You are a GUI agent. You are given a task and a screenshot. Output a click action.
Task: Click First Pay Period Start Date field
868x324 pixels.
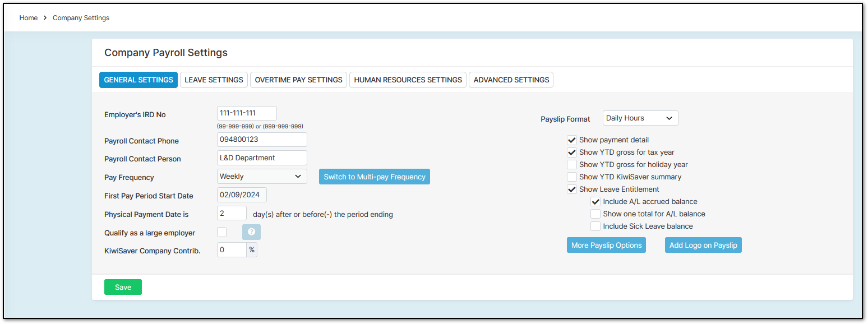point(242,195)
